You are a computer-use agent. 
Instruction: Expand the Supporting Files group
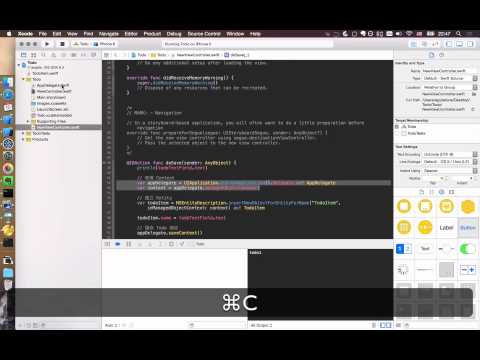click(28, 121)
